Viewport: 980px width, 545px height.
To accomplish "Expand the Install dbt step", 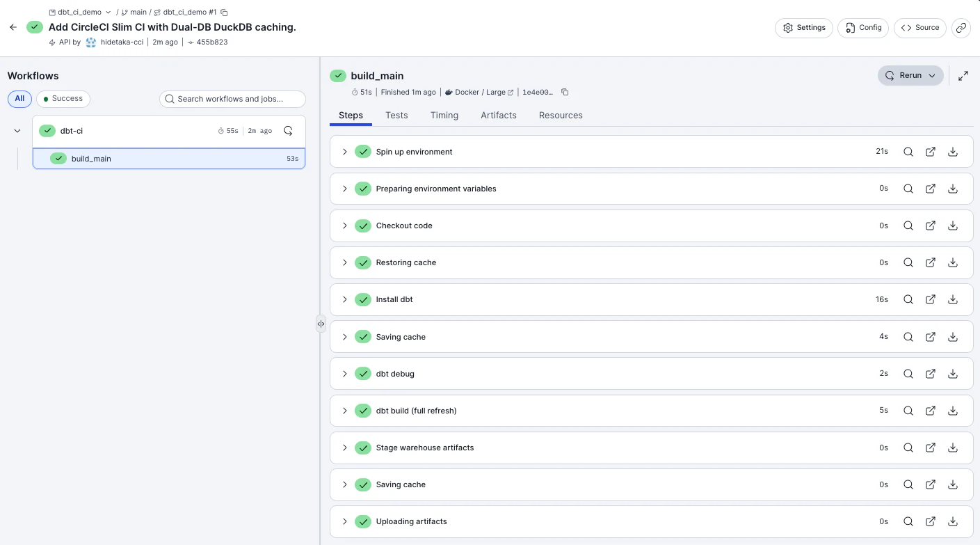I will [x=344, y=299].
